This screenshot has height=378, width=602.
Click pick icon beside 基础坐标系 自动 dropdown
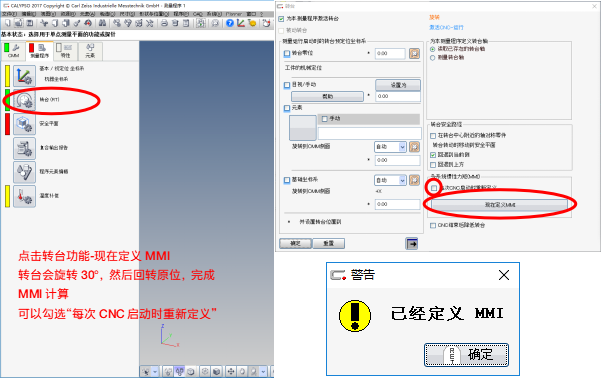(x=414, y=180)
